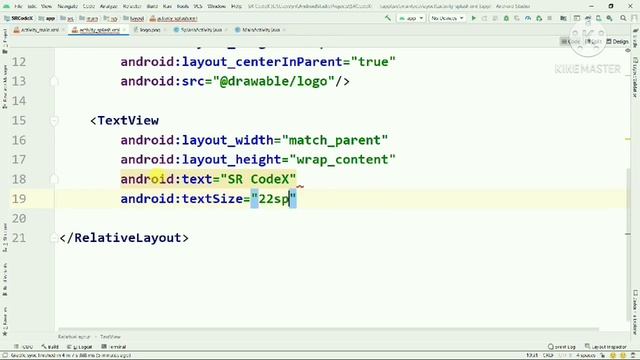Open the Help menu

click(x=236, y=7)
